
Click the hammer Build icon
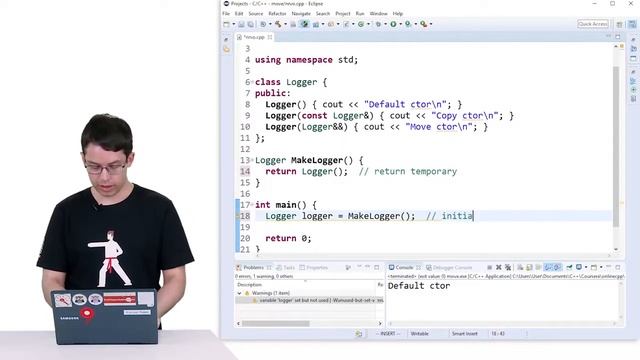278,24
